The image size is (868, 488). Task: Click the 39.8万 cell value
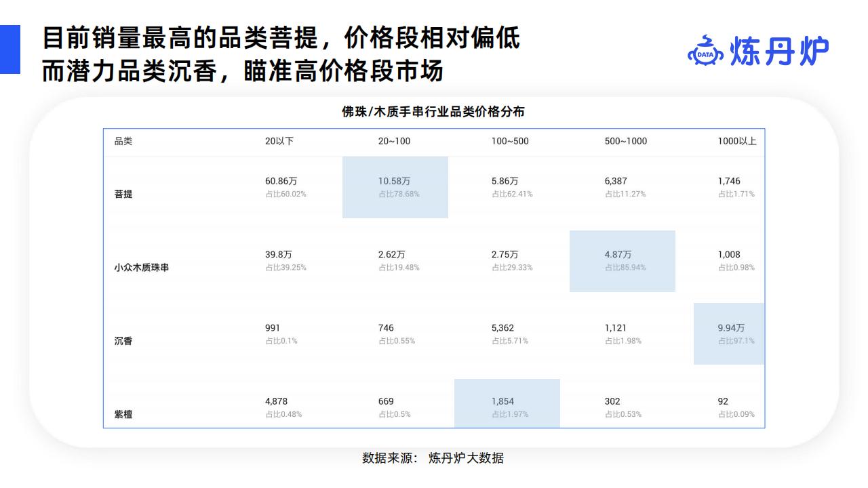279,254
